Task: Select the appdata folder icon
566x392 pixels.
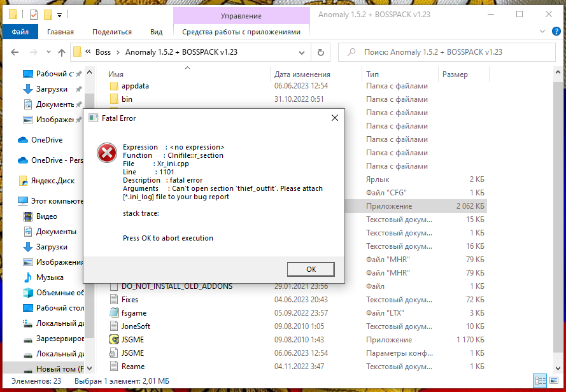Action: 114,87
